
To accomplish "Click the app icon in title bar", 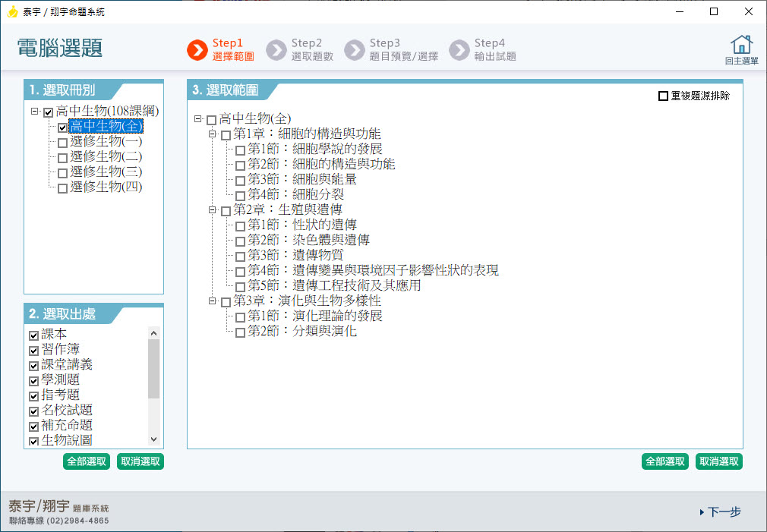I will pos(11,11).
